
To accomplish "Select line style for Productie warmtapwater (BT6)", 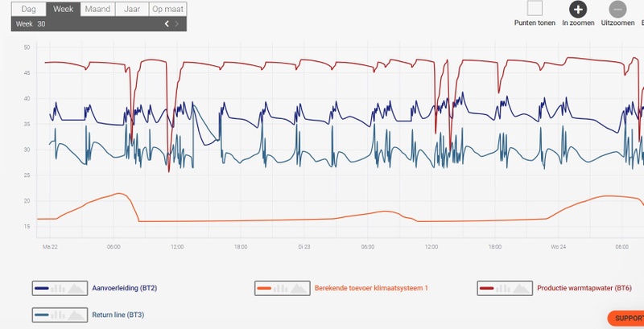I will (x=487, y=289).
